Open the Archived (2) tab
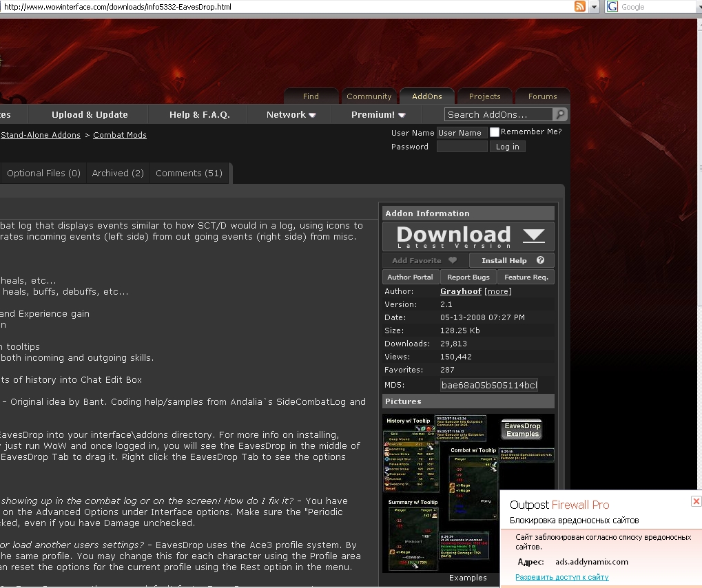The width and height of the screenshot is (702, 588). pos(118,174)
